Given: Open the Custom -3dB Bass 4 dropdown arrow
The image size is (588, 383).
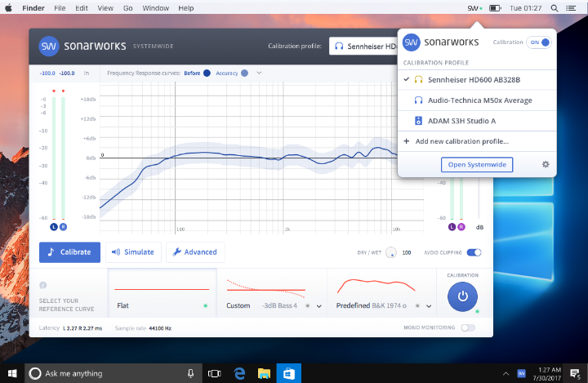Looking at the screenshot, I should pyautogui.click(x=319, y=306).
